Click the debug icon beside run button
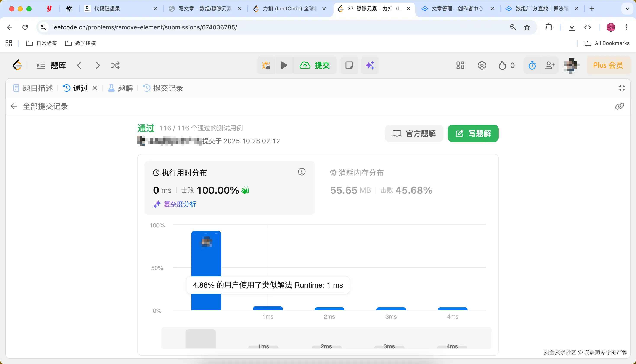This screenshot has width=636, height=364. click(x=266, y=65)
